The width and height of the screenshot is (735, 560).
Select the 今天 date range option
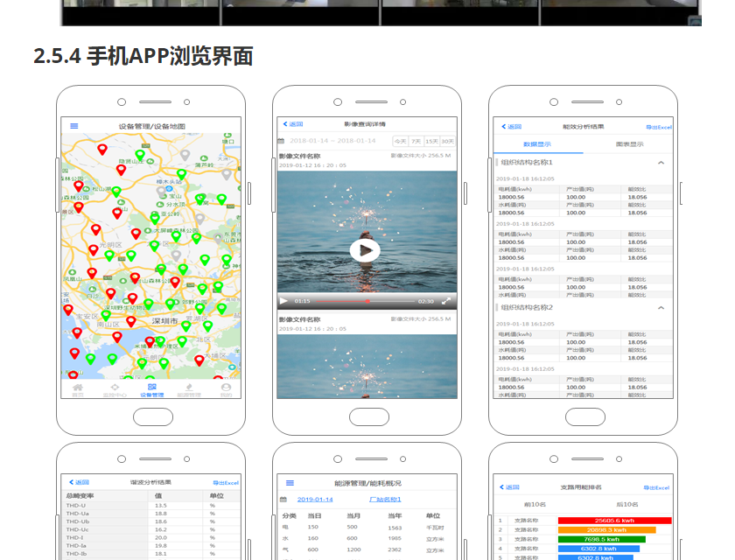click(400, 141)
